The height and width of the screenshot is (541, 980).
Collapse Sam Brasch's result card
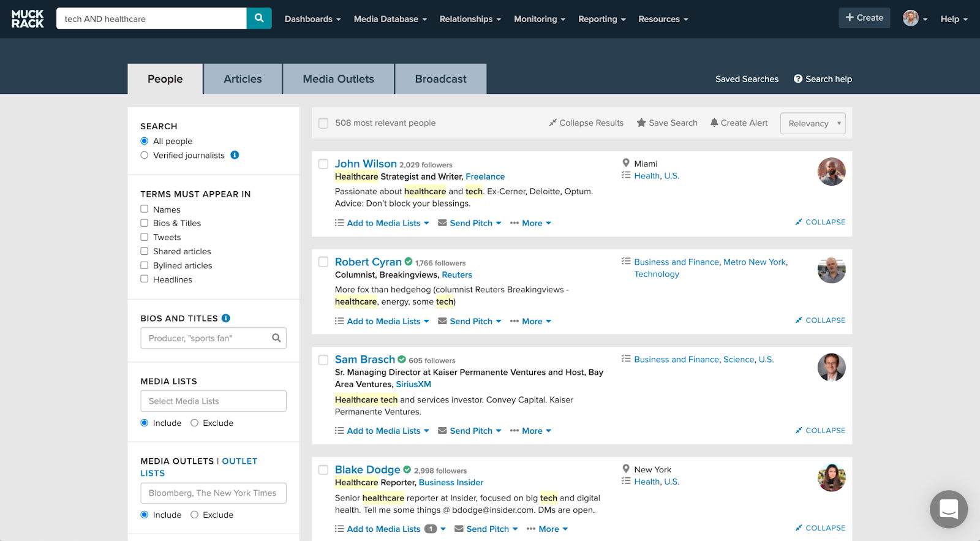pos(820,430)
